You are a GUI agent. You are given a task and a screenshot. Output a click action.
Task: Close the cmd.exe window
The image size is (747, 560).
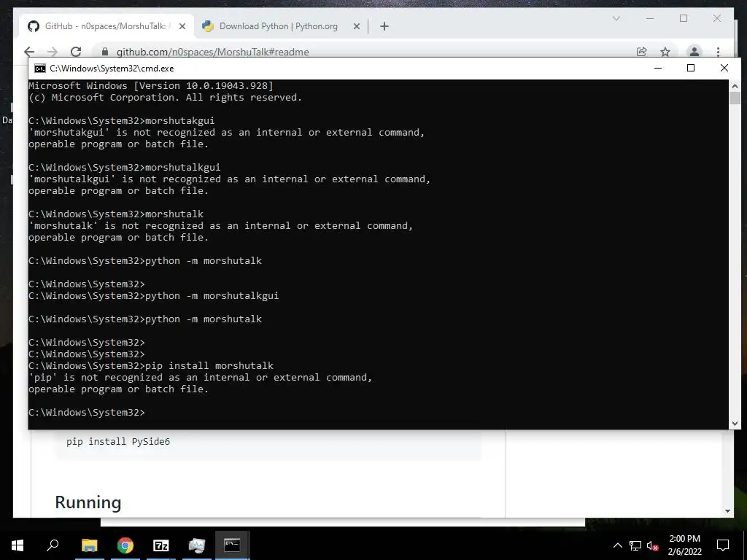[724, 68]
